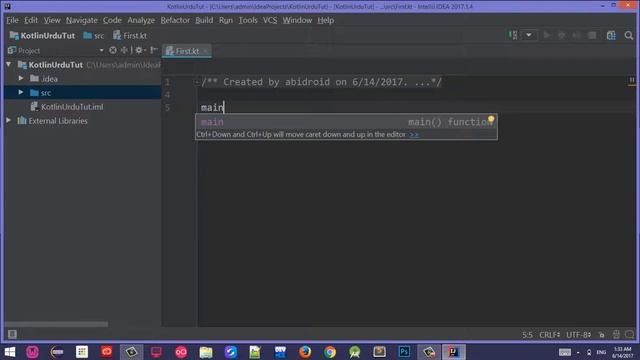Click the Windows Start button

coord(9,352)
